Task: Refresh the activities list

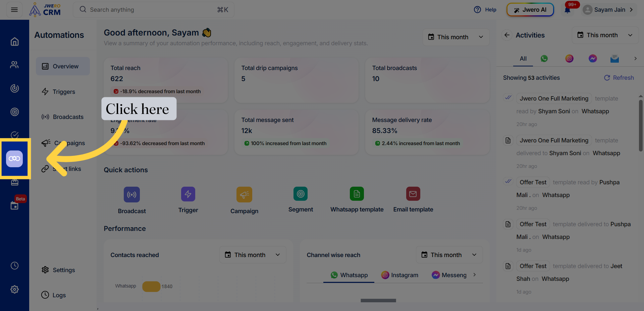Action: coord(619,77)
